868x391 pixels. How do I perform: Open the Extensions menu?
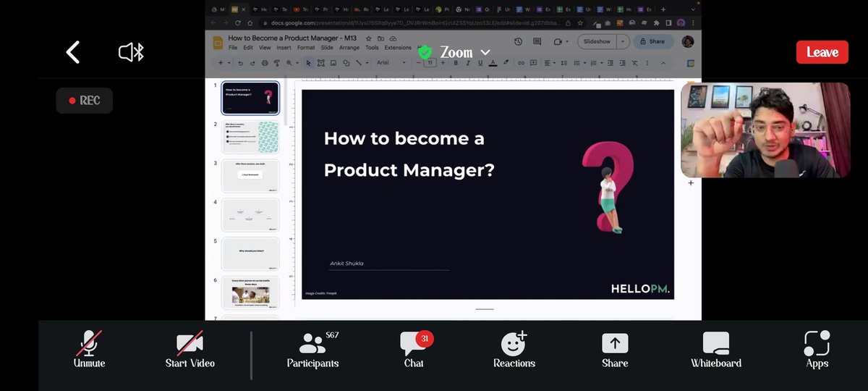(x=398, y=48)
